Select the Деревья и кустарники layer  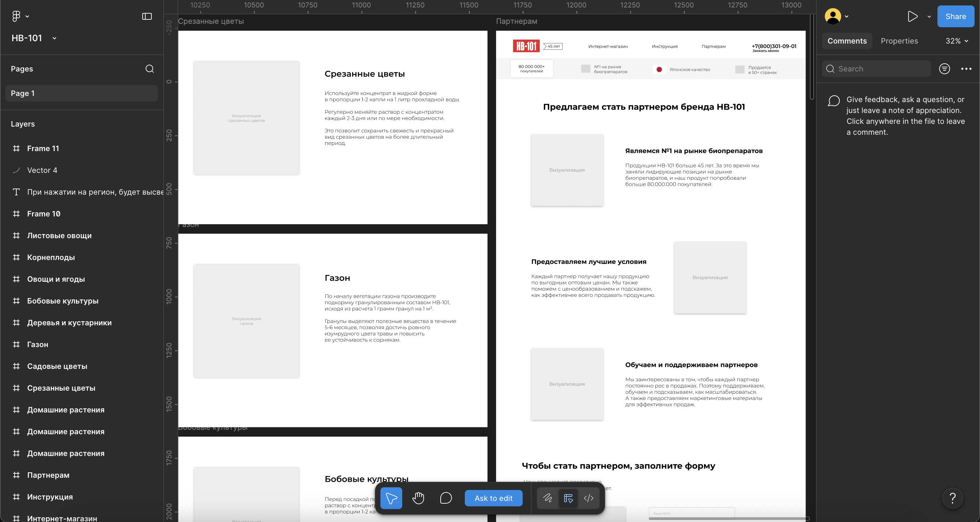(x=69, y=323)
